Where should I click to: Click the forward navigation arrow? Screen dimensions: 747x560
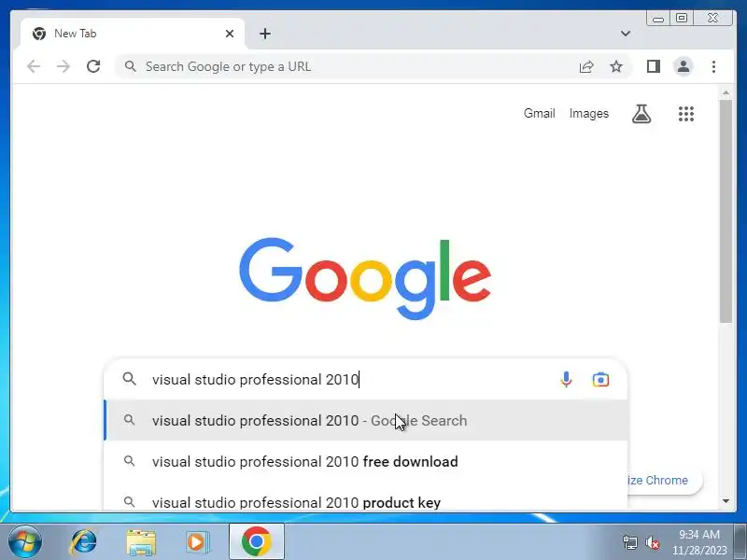coord(63,66)
